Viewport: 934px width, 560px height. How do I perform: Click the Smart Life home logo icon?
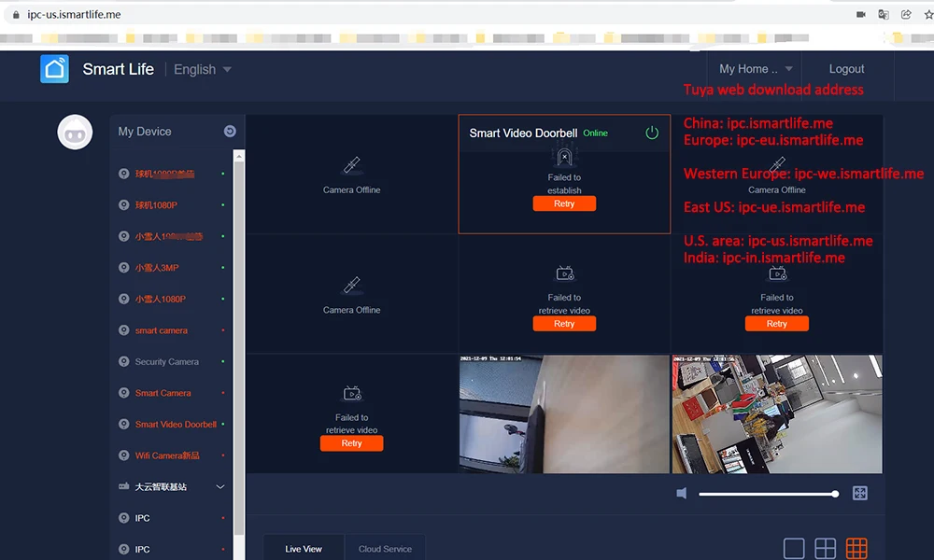pos(54,68)
